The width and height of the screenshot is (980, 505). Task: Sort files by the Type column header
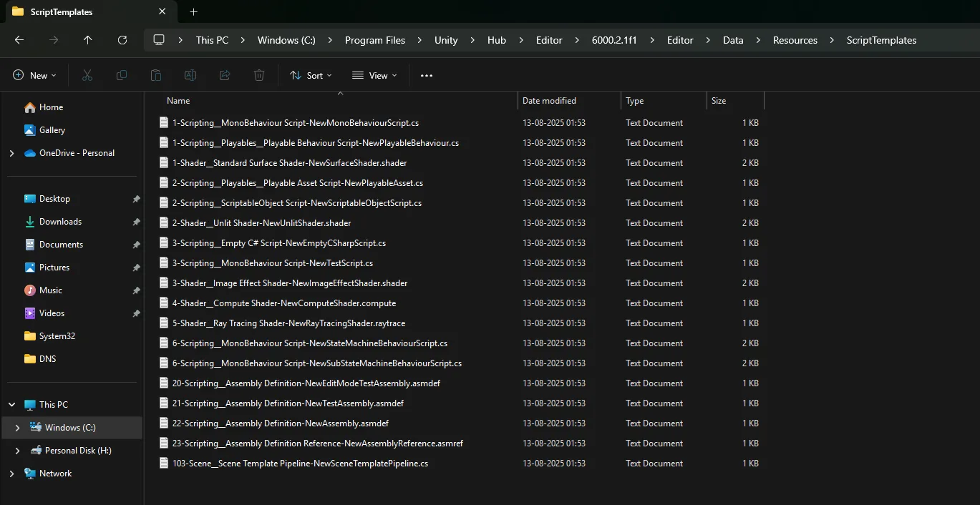664,101
